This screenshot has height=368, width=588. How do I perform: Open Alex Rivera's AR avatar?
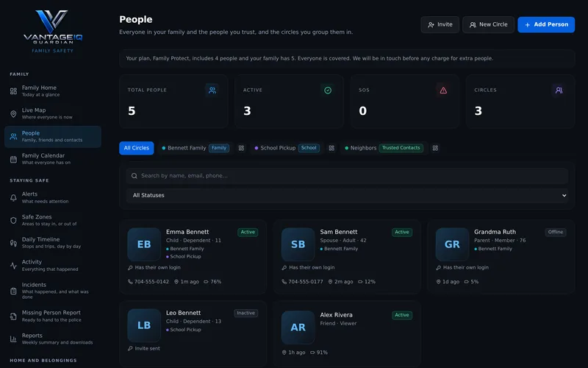tap(298, 328)
